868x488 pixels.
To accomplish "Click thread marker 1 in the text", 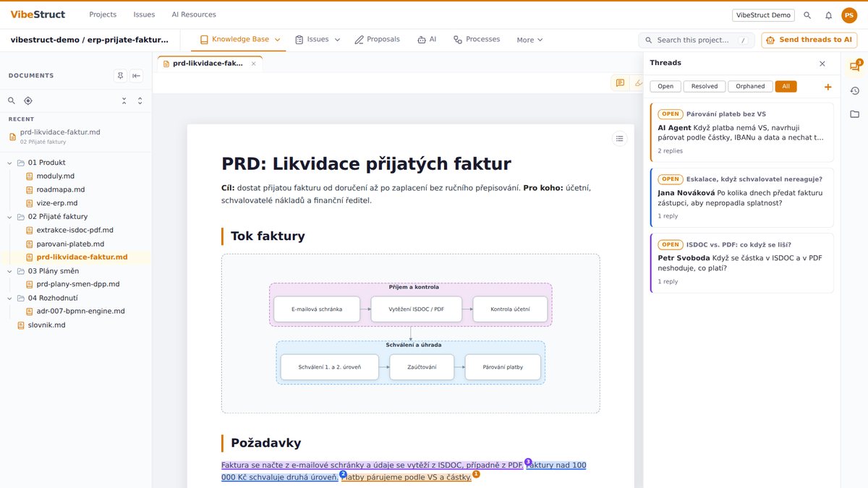I will [476, 474].
